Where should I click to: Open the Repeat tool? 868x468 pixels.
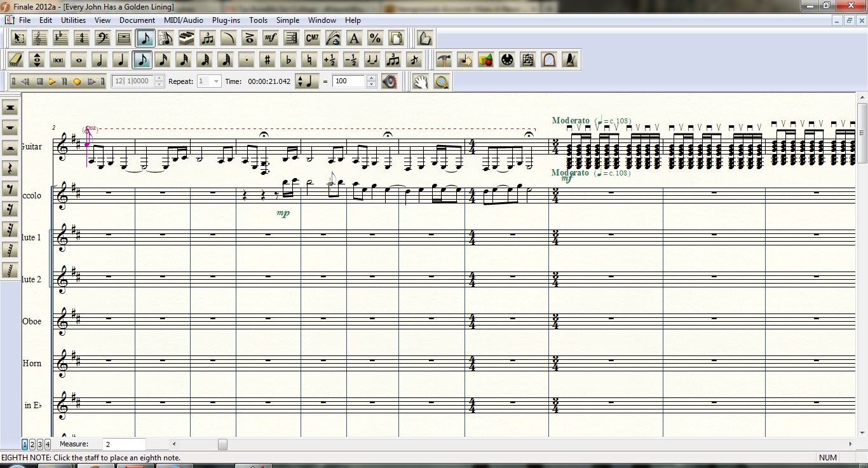[291, 38]
